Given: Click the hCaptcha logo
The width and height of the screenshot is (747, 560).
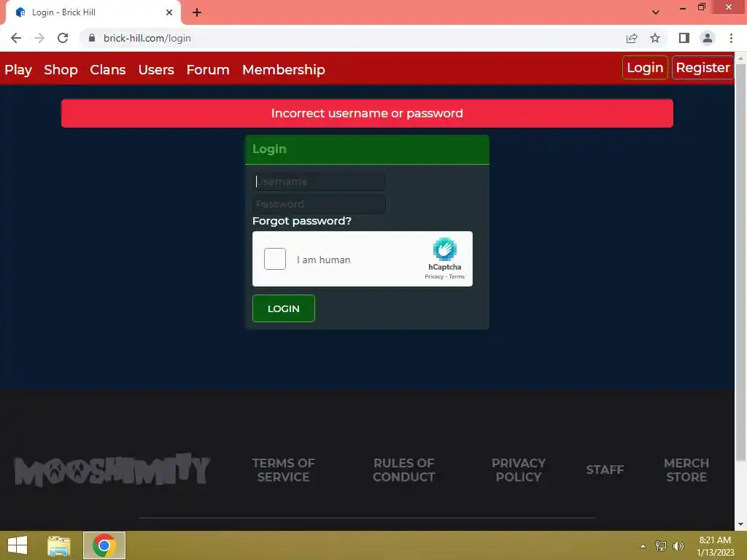Looking at the screenshot, I should pos(444,249).
